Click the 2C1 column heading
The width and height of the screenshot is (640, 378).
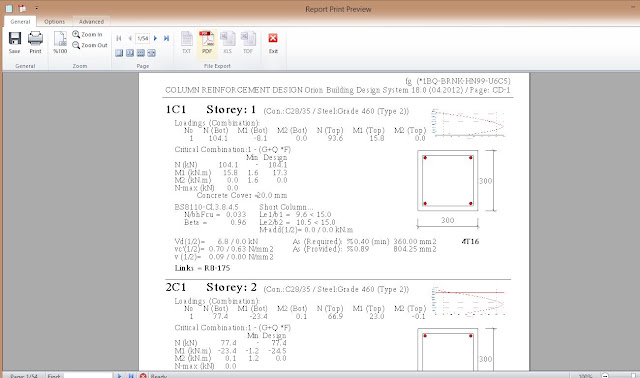tap(176, 287)
